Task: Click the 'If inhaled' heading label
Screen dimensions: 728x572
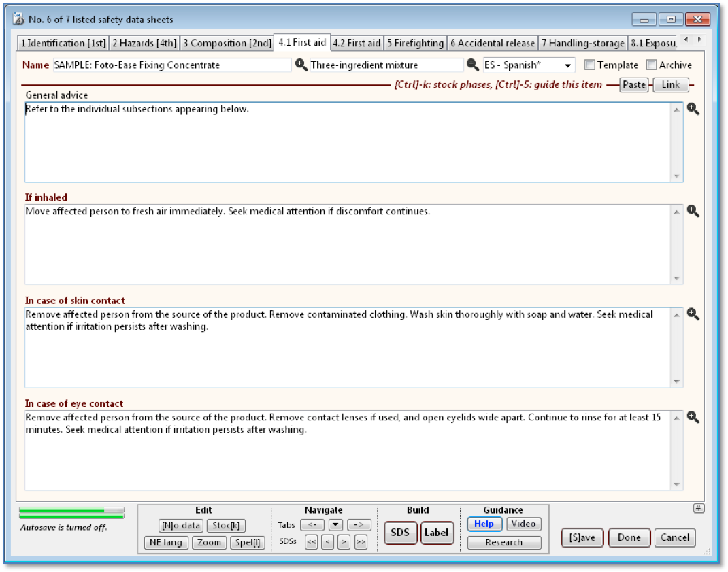Action: tap(46, 197)
